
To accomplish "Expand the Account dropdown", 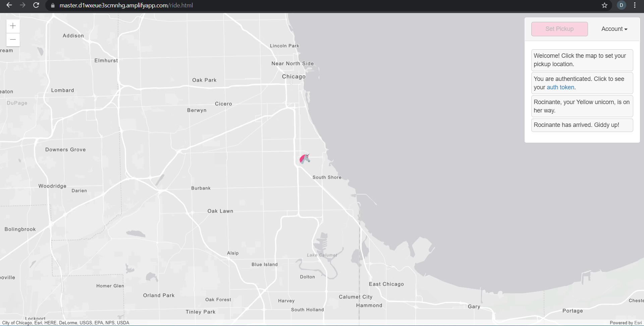I will tap(614, 29).
